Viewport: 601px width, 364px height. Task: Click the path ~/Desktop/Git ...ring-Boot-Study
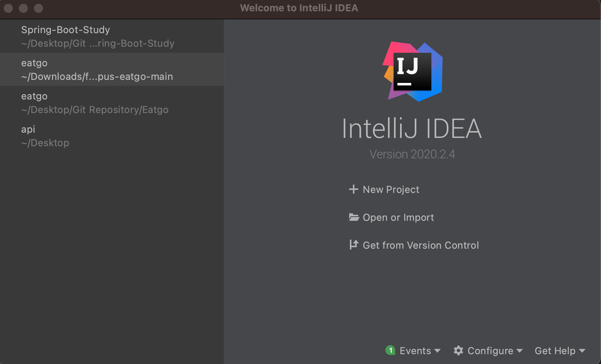pyautogui.click(x=98, y=43)
